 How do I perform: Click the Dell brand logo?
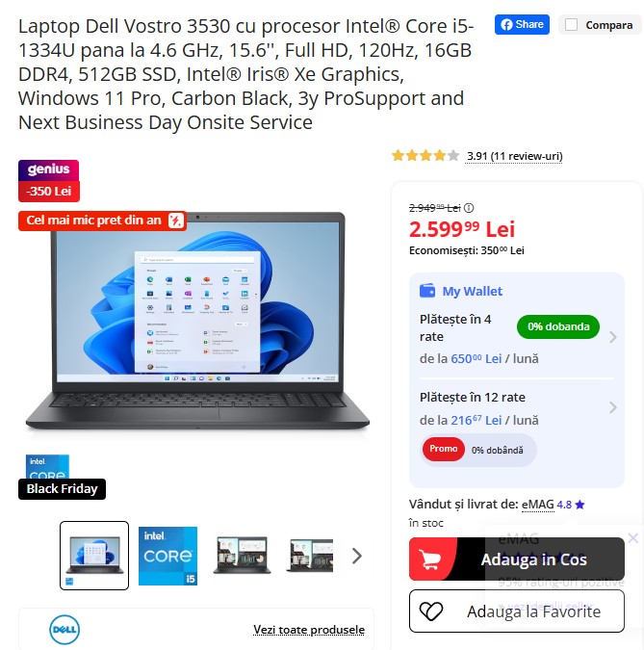[64, 630]
